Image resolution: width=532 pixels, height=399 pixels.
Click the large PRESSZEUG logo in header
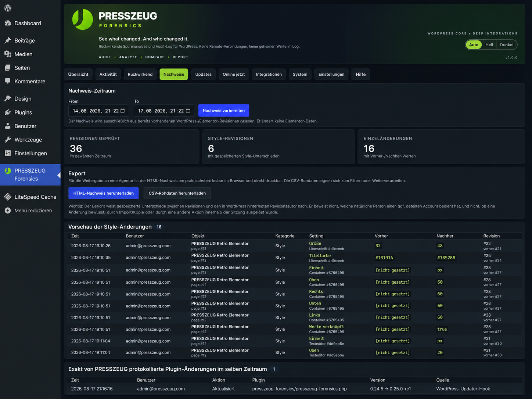tap(83, 19)
